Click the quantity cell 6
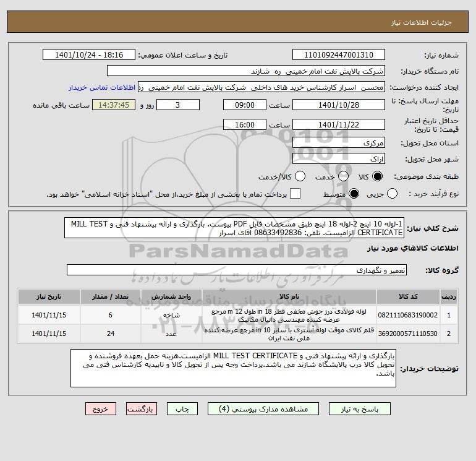Screen dimensions: 476x461 point(111,315)
